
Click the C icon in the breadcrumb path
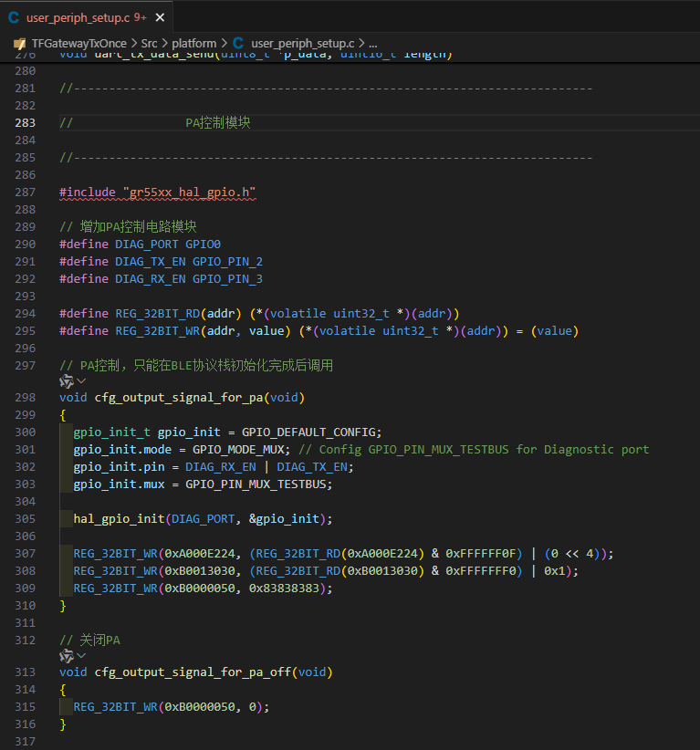point(238,43)
